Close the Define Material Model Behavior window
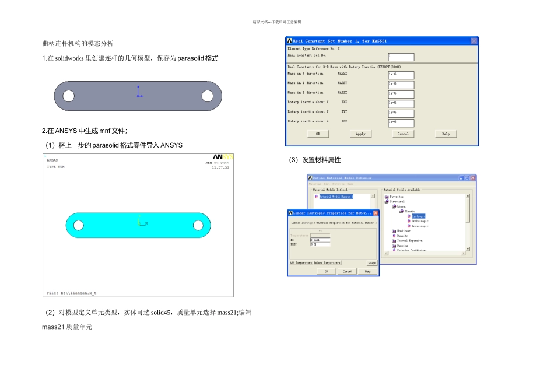 pyautogui.click(x=473, y=178)
